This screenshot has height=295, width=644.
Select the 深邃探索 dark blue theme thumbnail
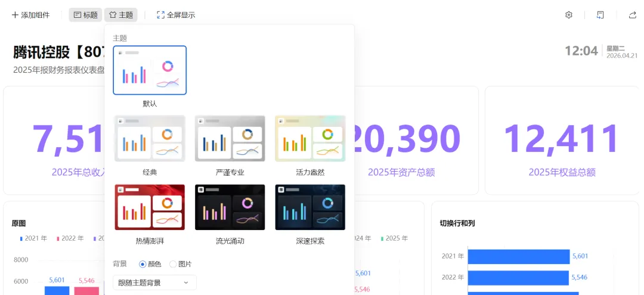[310, 207]
